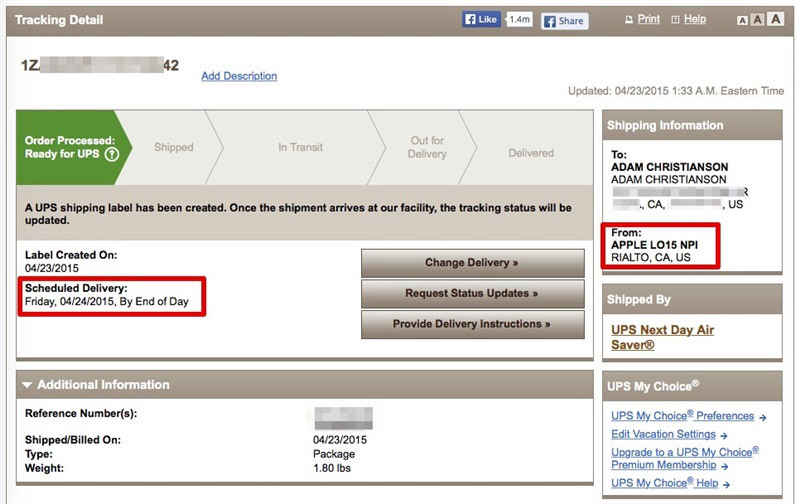Upgrade to UPS My Choice Premium Membership
Screen dimensions: 800x504
click(x=685, y=459)
